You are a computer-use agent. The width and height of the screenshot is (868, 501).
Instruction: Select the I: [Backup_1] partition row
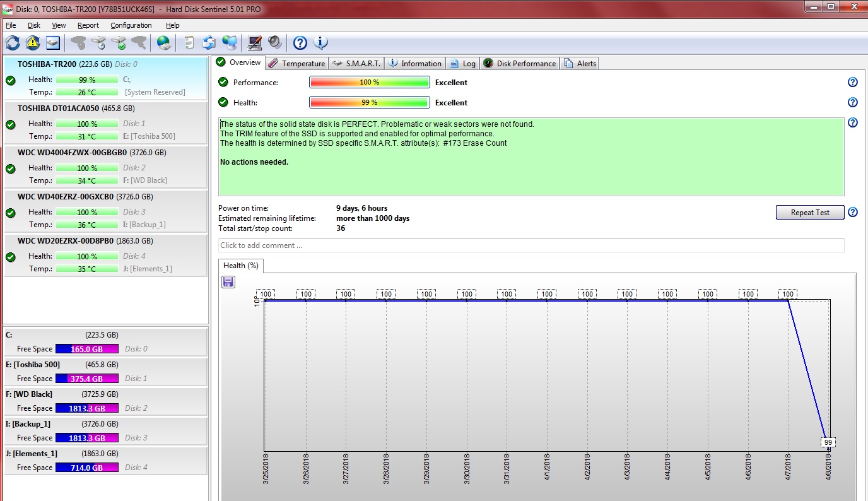point(105,430)
